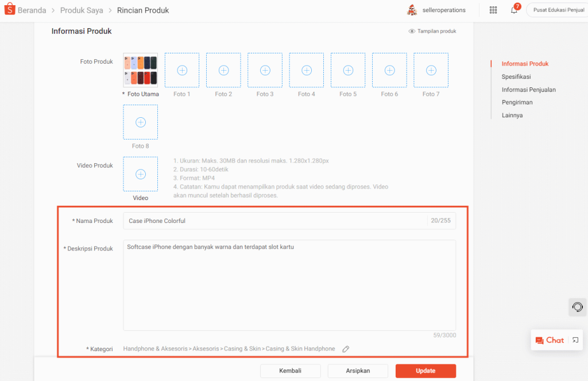Jump to Informasi Penjualan section

tap(529, 90)
